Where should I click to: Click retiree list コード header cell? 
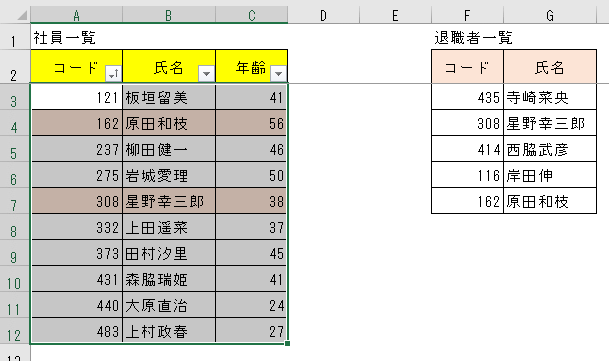click(467, 66)
